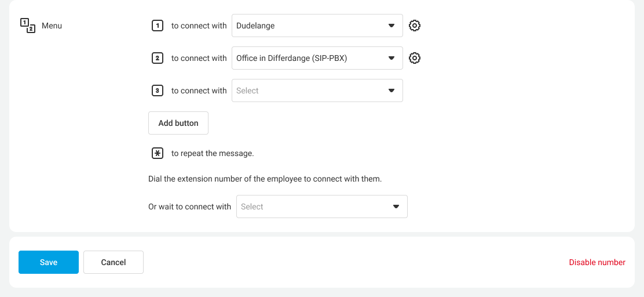Open the Dudelange dropdown for button 1
644x297 pixels.
pos(316,26)
